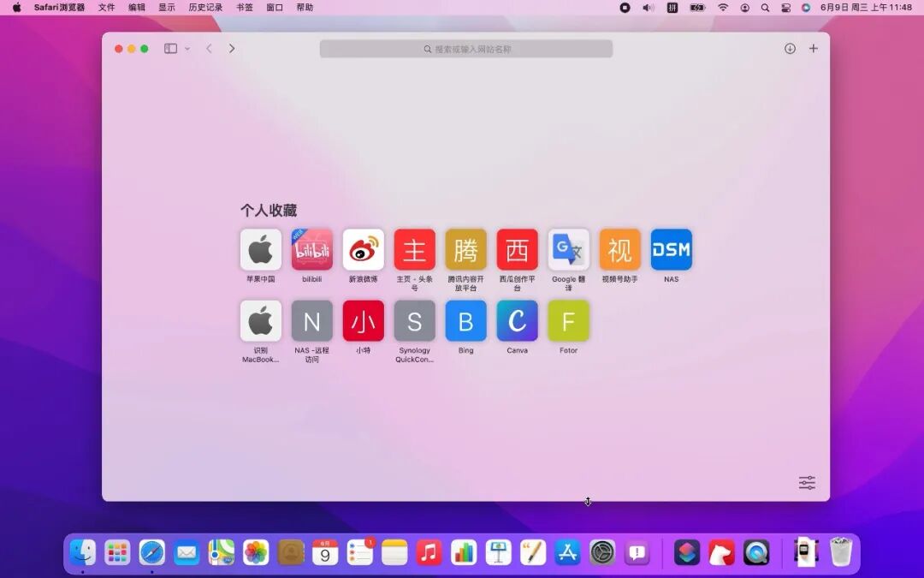Open the 苹果中国 favorite

(x=260, y=249)
